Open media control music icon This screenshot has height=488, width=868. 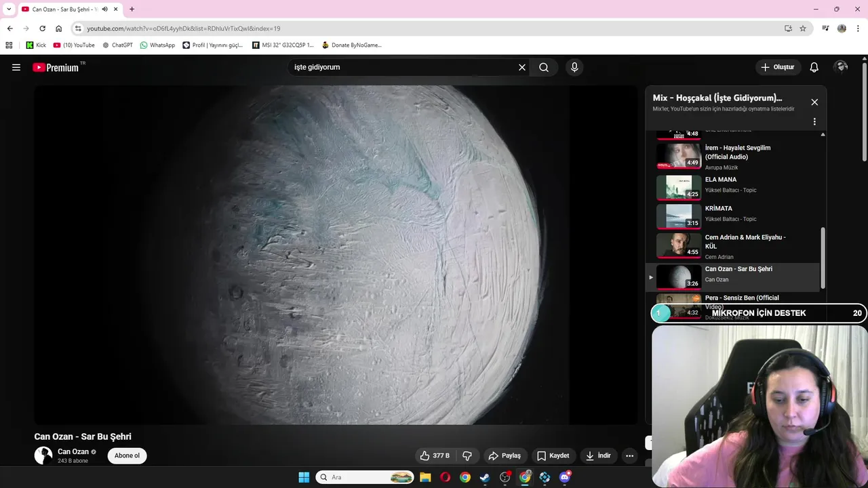825,28
